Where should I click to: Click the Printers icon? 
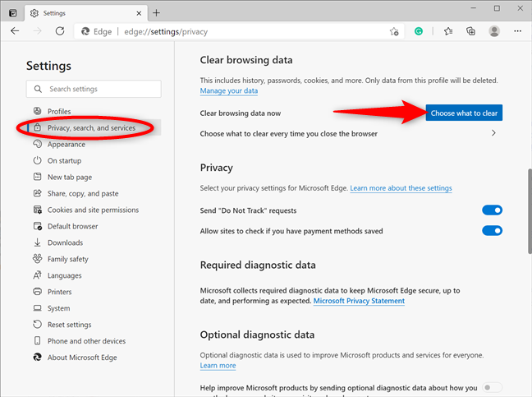tap(37, 292)
